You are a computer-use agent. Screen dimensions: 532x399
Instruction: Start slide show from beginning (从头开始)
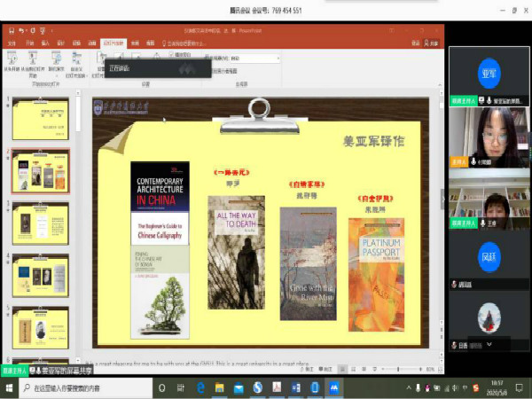coord(12,61)
